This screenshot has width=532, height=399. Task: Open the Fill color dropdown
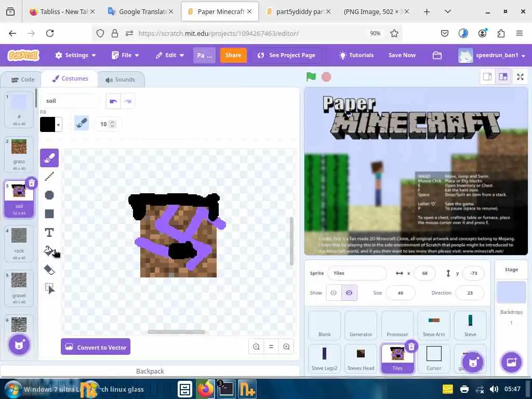pos(58,125)
